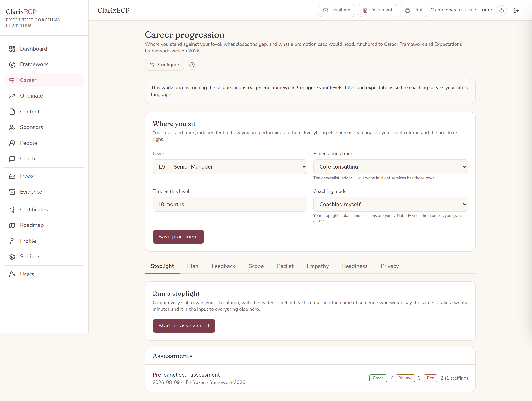
Task: Expand the Expectations track dropdown
Action: pyautogui.click(x=391, y=167)
